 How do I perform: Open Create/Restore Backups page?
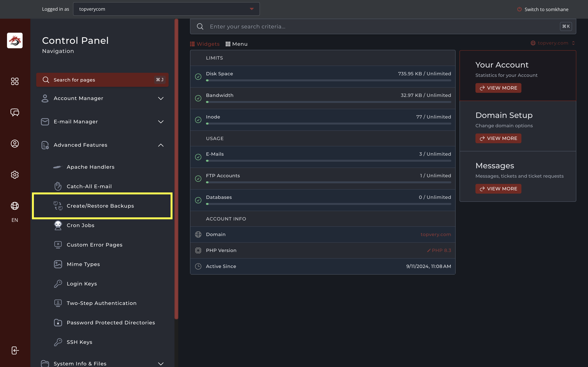pos(100,206)
